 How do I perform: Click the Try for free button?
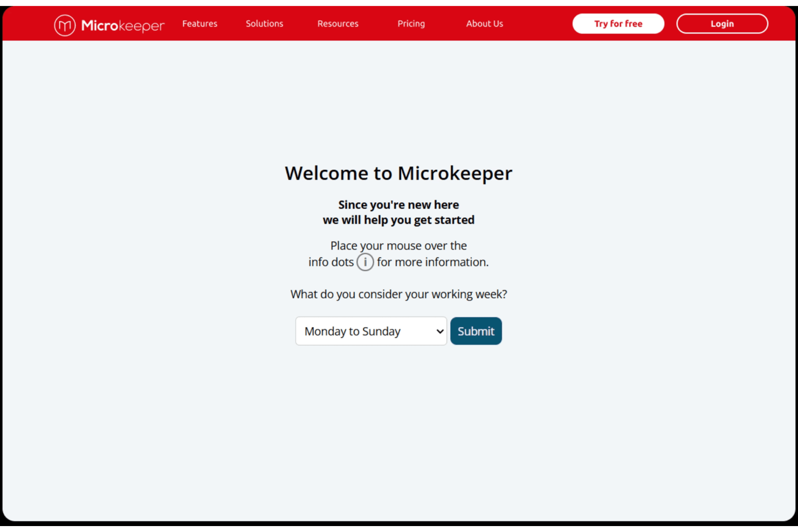(618, 24)
